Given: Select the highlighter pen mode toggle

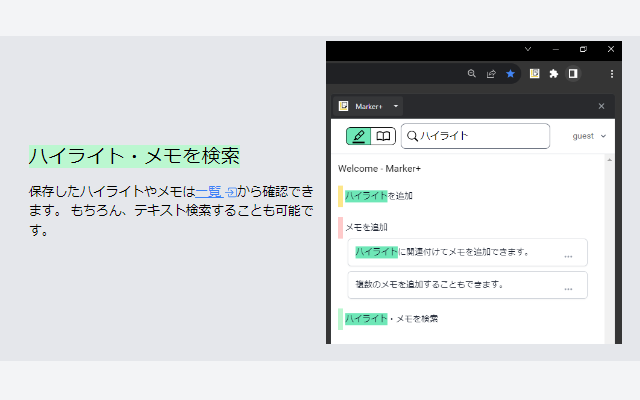Looking at the screenshot, I should pos(358,136).
